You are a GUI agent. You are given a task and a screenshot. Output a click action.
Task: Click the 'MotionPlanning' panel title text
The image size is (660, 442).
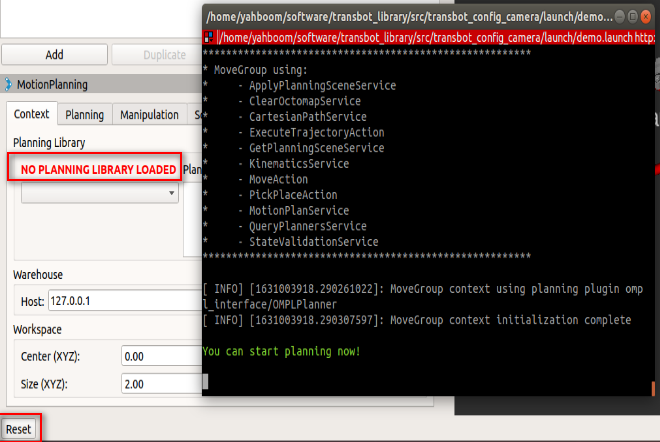[52, 85]
